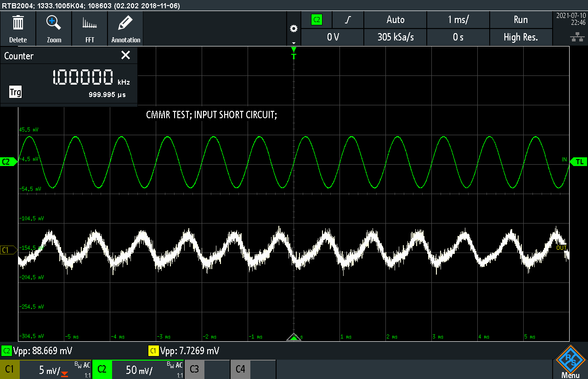Toggle channel C1 on or off
Screen dimensions: 588x379
[x=10, y=369]
